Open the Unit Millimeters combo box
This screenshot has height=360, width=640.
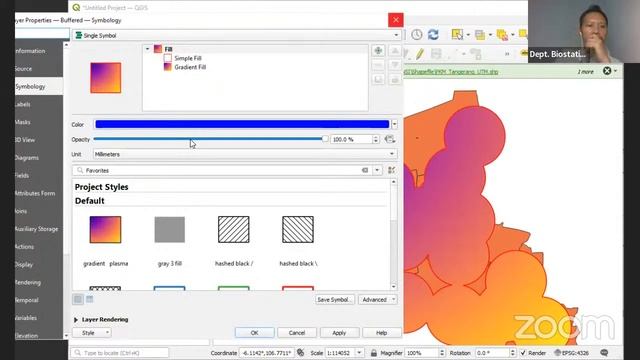point(245,154)
